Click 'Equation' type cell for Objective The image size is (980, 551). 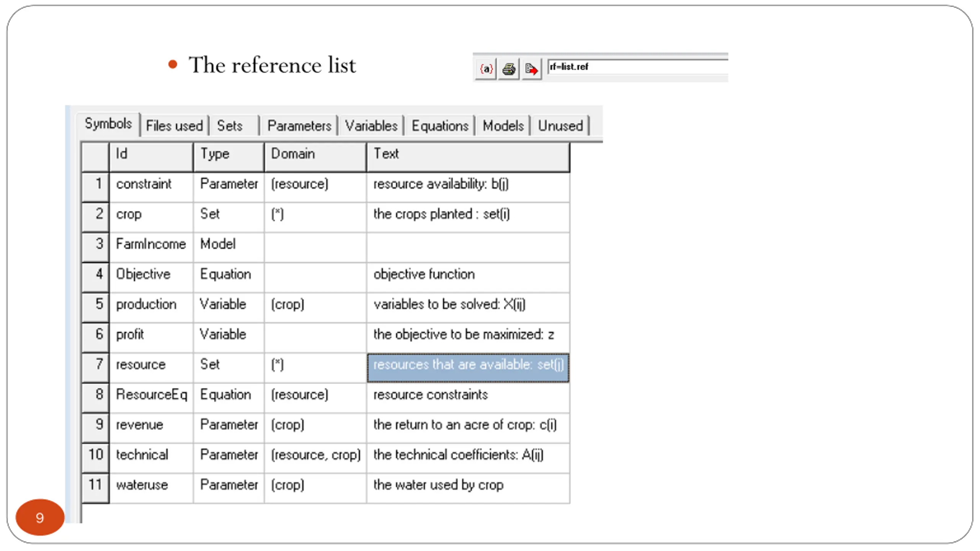click(x=229, y=277)
